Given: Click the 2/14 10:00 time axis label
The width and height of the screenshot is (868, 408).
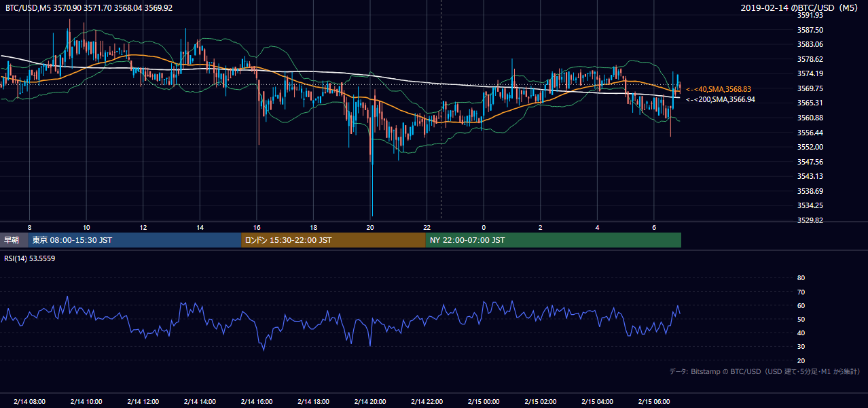Looking at the screenshot, I should click(x=86, y=402).
